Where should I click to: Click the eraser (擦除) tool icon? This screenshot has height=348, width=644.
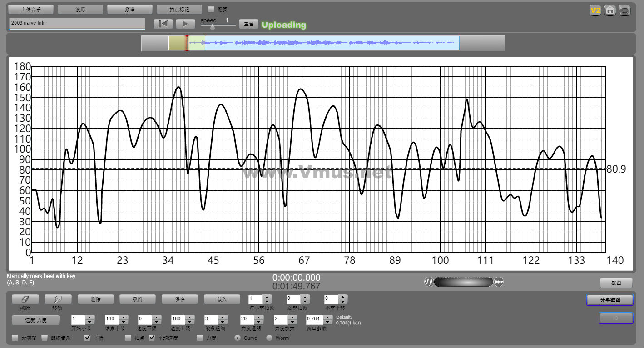pyautogui.click(x=25, y=299)
